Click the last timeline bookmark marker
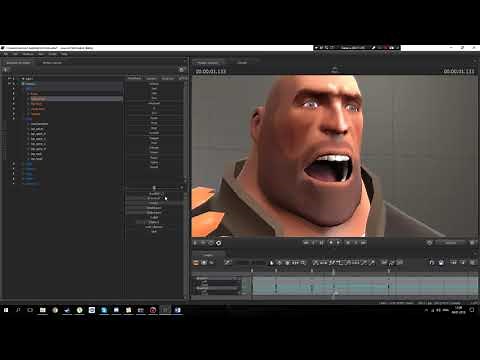The image size is (480, 360). 389,271
